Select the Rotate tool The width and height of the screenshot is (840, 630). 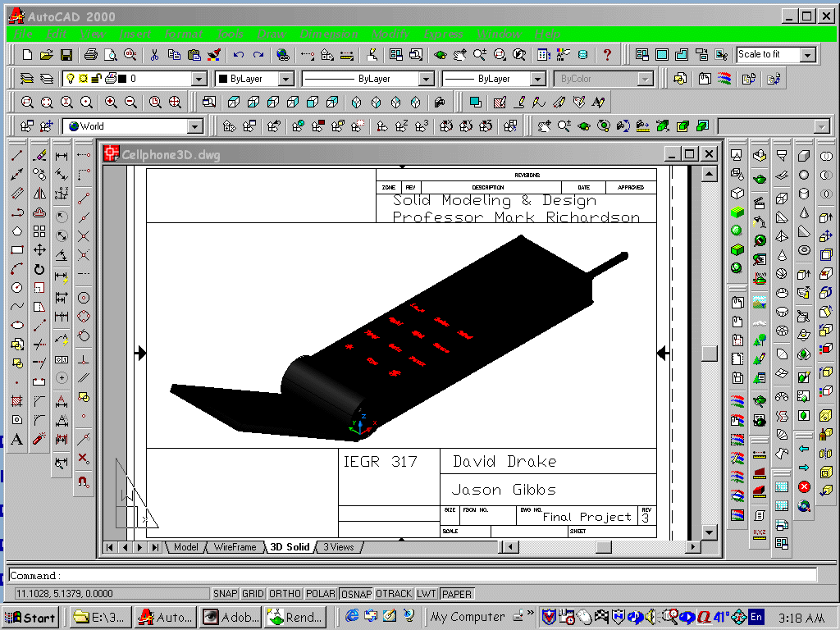[x=39, y=269]
